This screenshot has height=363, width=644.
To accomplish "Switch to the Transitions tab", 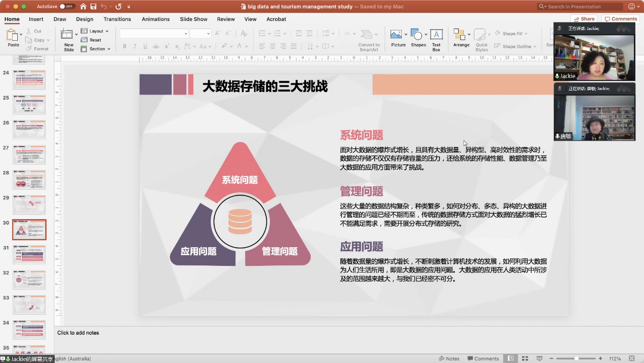I will [x=117, y=19].
